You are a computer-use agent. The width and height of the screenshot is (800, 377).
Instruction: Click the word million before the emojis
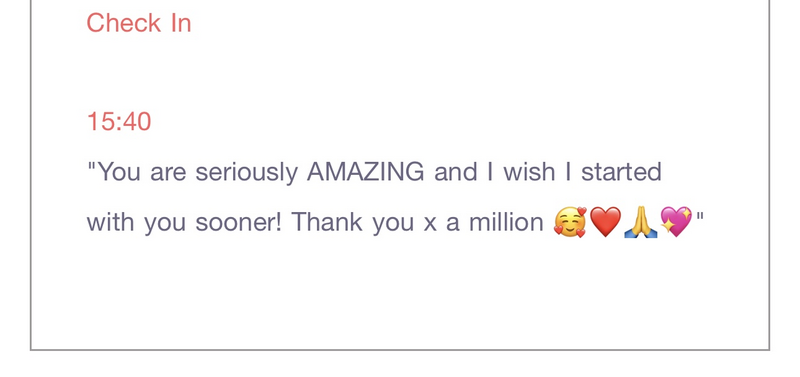(506, 222)
